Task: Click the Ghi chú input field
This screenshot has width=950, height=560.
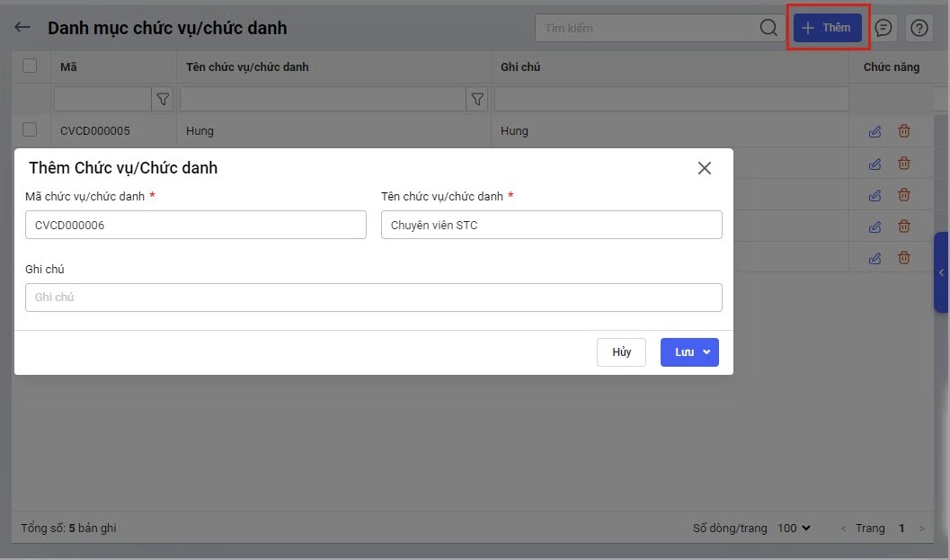Action: coord(373,298)
